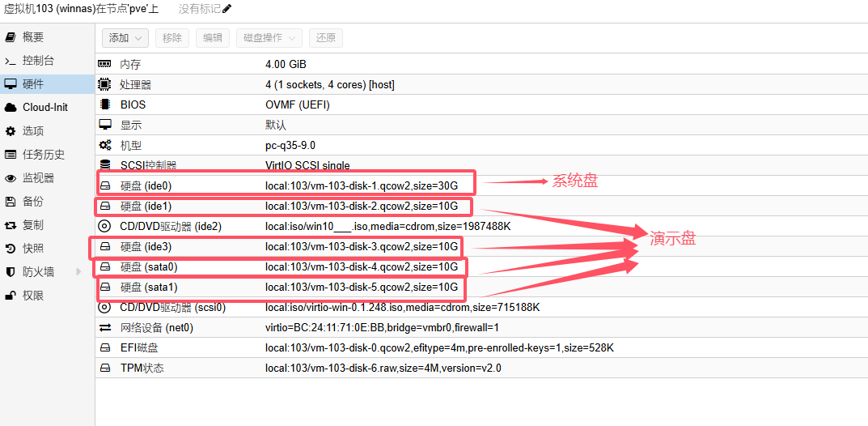The width and height of the screenshot is (868, 426).
Task: Click the 移除 button
Action: click(x=171, y=38)
